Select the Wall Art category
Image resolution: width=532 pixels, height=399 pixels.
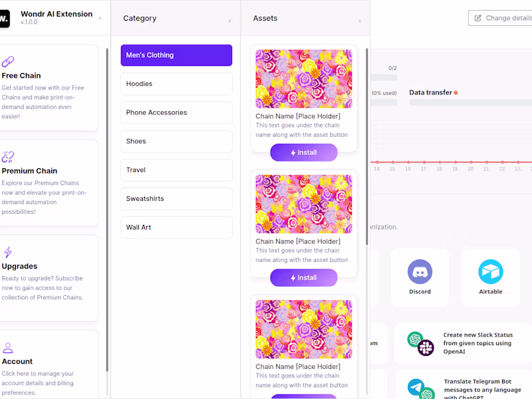[x=176, y=227]
